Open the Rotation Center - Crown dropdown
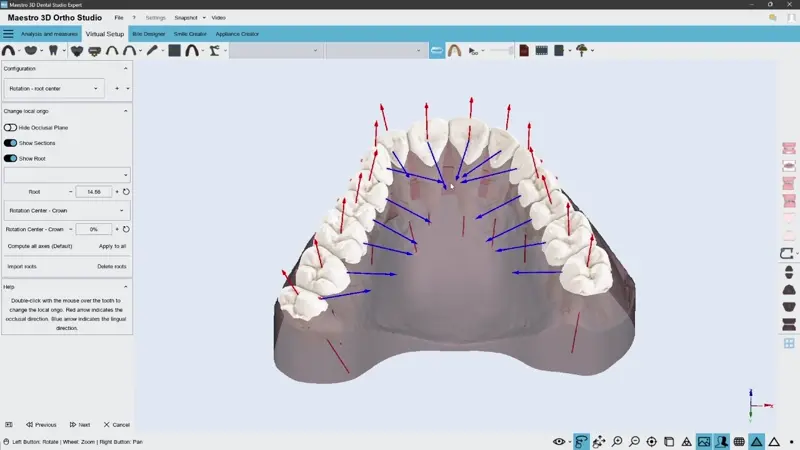The width and height of the screenshot is (800, 450). tap(67, 210)
